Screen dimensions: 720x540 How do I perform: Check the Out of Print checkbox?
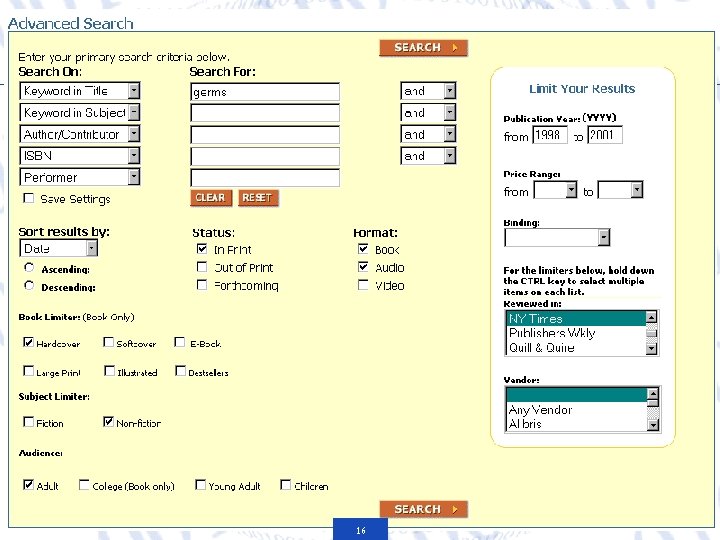point(202,267)
